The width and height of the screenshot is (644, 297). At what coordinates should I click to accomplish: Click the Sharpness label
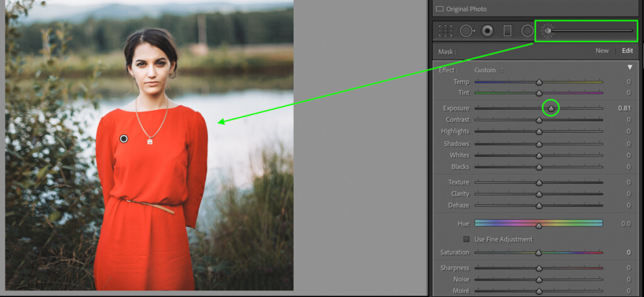455,268
